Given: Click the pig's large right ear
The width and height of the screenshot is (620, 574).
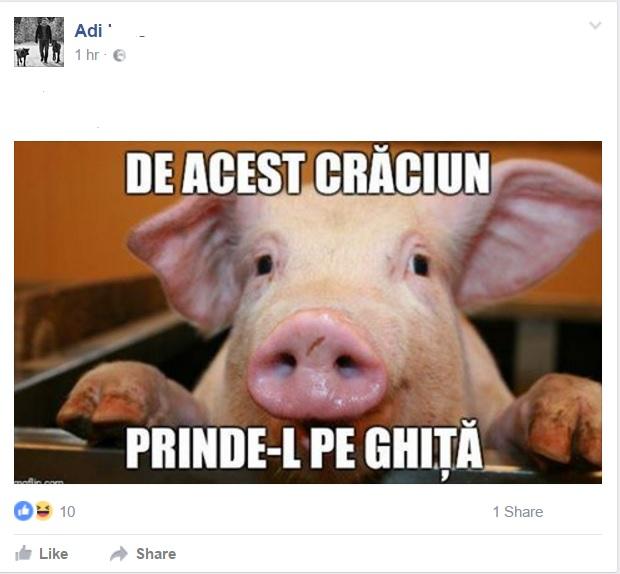Looking at the screenshot, I should (x=528, y=231).
